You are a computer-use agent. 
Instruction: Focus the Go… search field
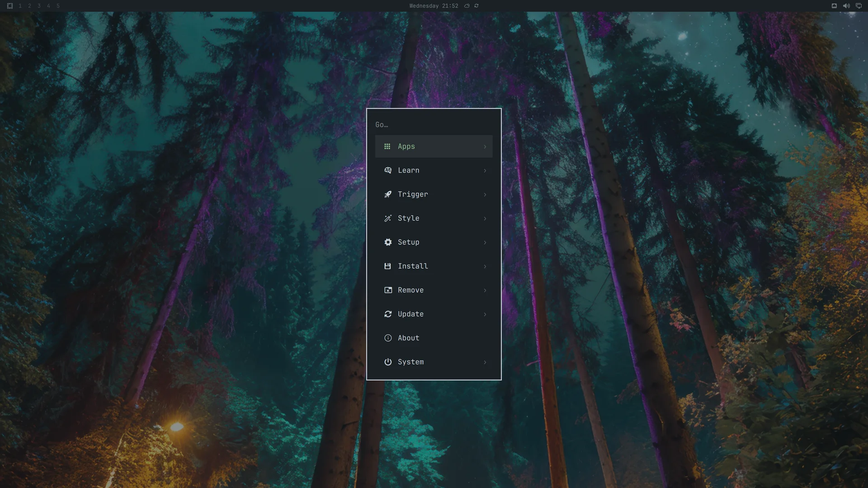(x=434, y=125)
